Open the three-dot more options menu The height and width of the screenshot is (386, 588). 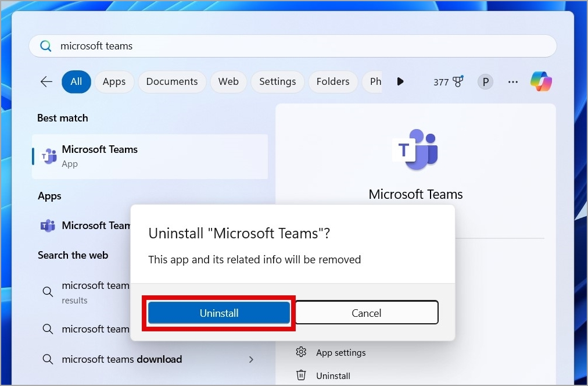pyautogui.click(x=513, y=82)
